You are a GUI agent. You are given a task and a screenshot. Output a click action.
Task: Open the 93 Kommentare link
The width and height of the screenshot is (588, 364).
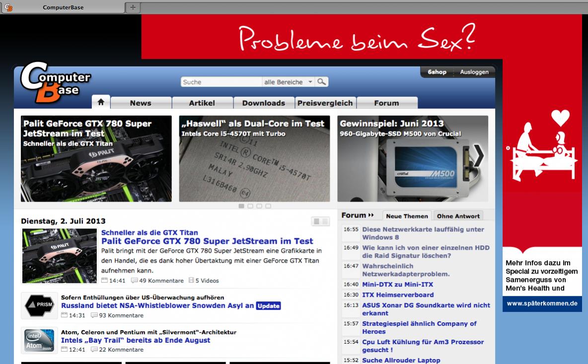(x=121, y=315)
